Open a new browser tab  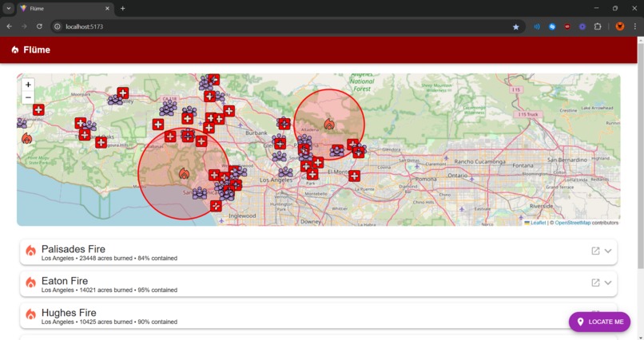(x=123, y=8)
